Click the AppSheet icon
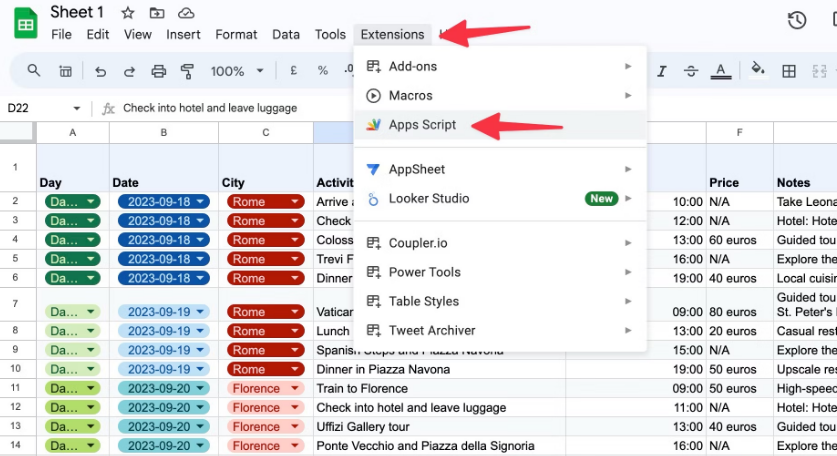The height and width of the screenshot is (456, 837). tap(373, 169)
